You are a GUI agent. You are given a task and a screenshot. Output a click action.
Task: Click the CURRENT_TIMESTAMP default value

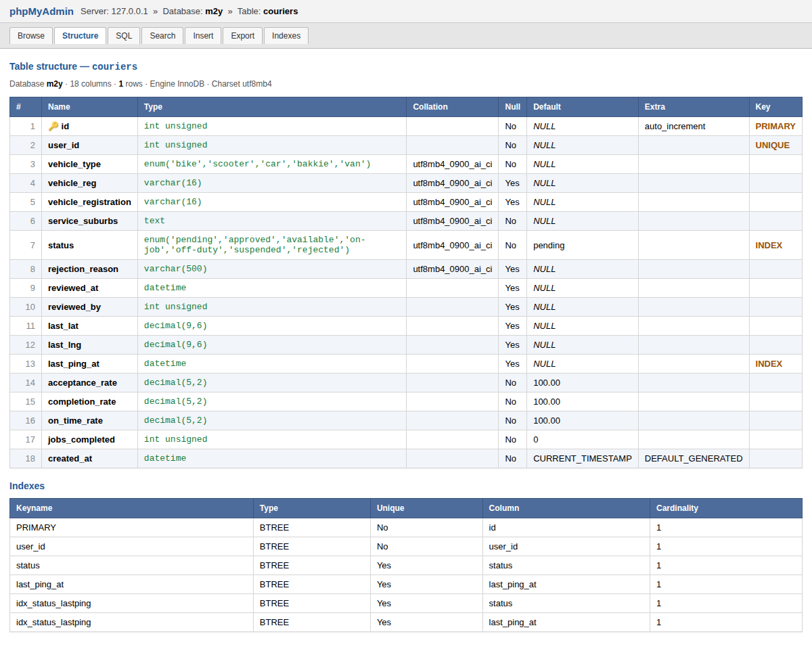point(583,459)
